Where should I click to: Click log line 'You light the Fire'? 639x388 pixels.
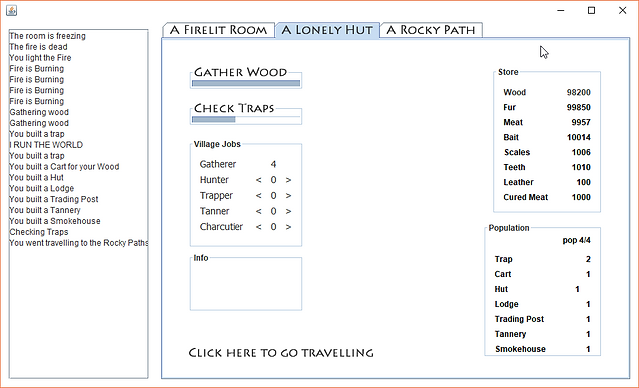pos(40,58)
